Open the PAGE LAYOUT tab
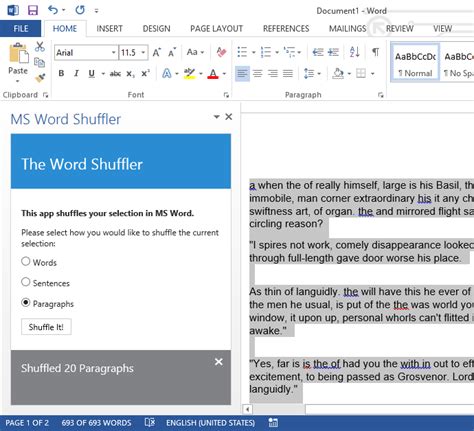Screen dimensions: 474x431 coord(216,29)
